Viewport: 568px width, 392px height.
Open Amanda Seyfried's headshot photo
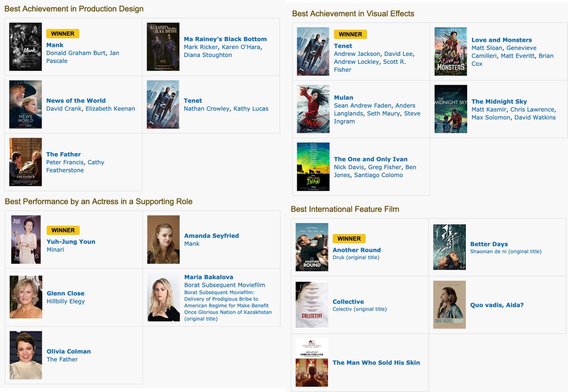(x=163, y=240)
